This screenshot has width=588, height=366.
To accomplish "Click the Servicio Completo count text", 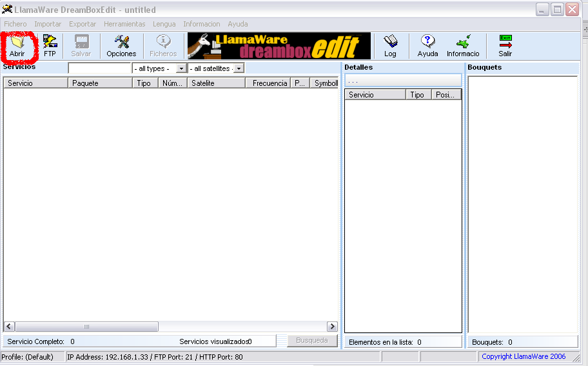I will tap(41, 341).
